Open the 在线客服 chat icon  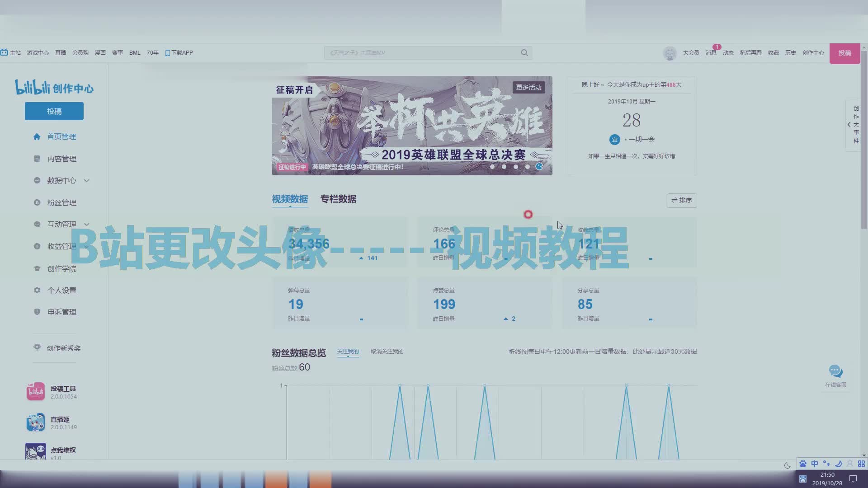[x=835, y=372]
